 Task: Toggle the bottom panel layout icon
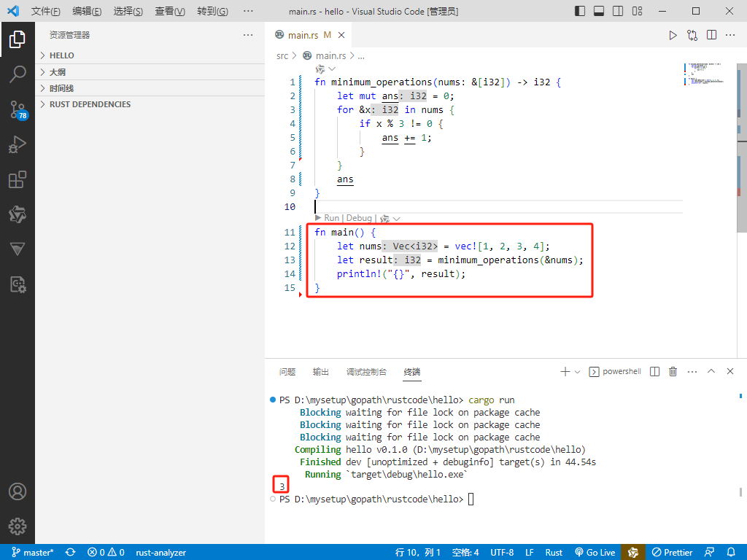(x=599, y=11)
